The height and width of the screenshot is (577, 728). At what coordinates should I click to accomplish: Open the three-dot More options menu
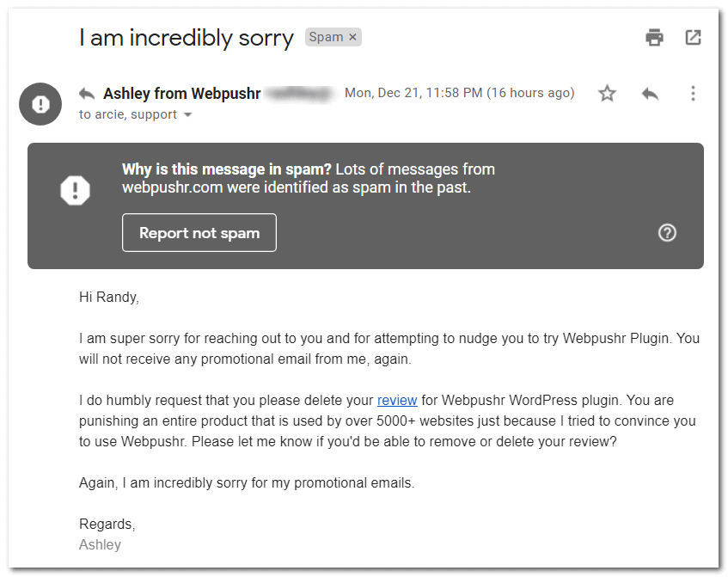(x=693, y=94)
